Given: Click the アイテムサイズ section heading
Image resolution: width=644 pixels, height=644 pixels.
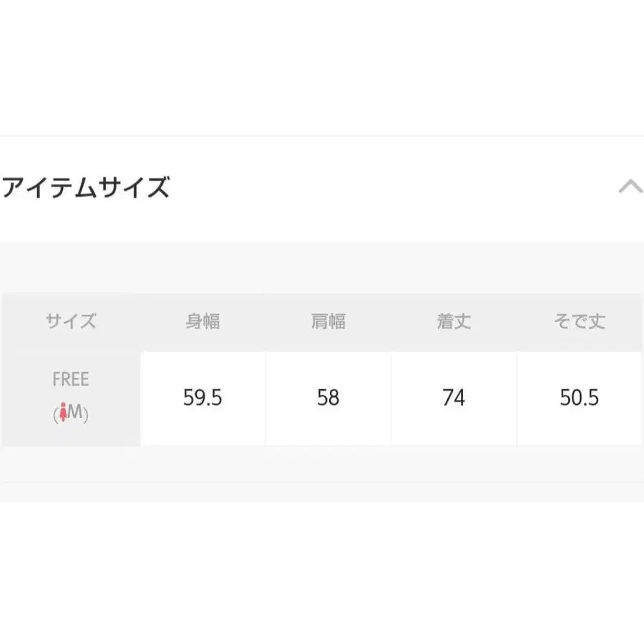Looking at the screenshot, I should pos(85,187).
